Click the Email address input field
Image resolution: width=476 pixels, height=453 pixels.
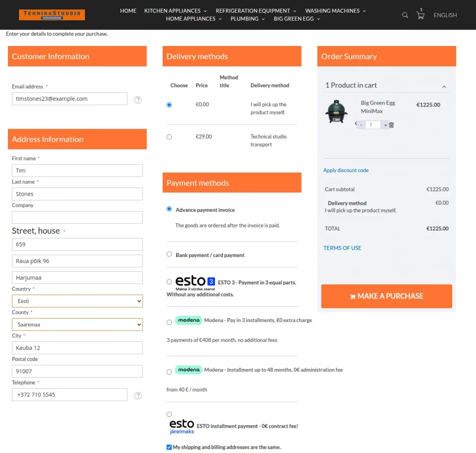[69, 99]
